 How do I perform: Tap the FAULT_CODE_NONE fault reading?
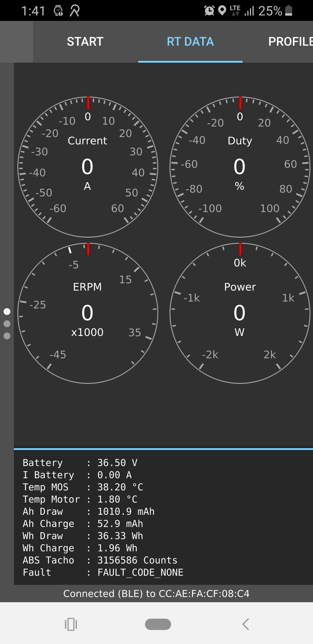coord(140,572)
